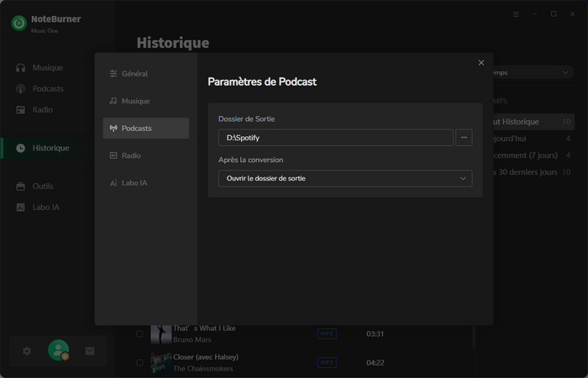Click the user profile avatar icon
Screen dimensions: 588x378
[58, 350]
